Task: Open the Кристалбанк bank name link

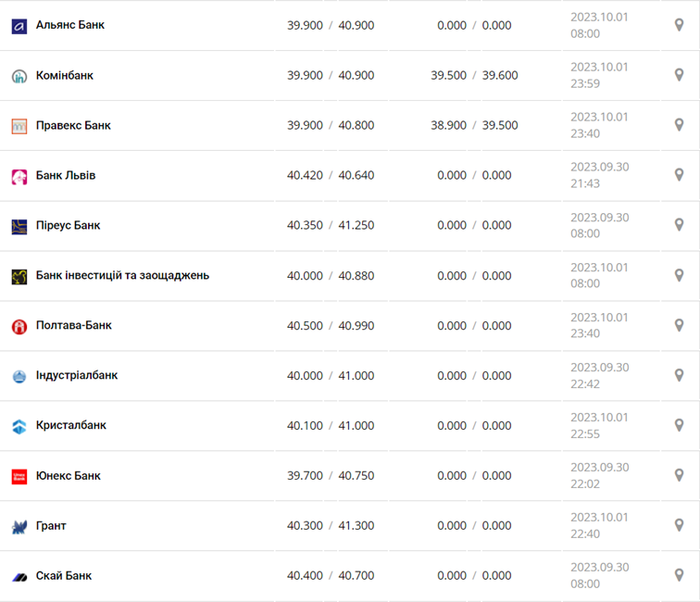Action: pos(71,425)
